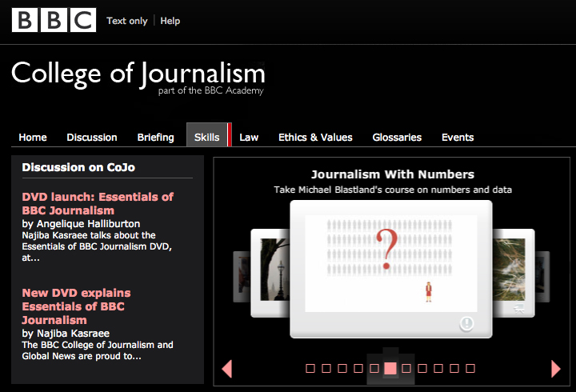
Task: Open 'DVD launch: Essentials of BBC Journalism' article
Action: [98, 203]
